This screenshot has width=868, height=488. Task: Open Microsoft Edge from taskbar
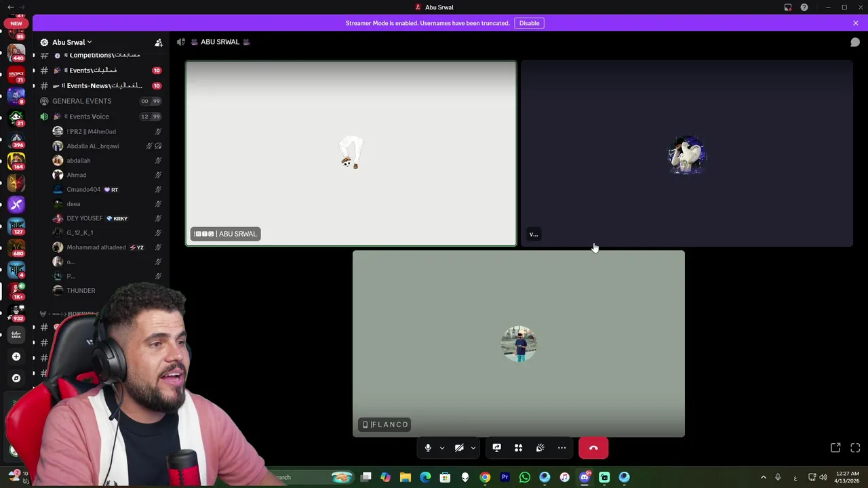coord(425,477)
